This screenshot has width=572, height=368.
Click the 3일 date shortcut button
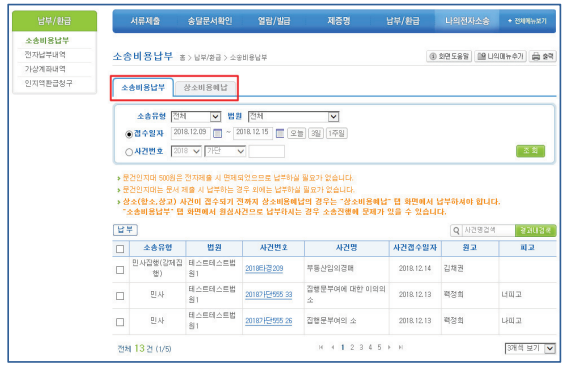(316, 133)
